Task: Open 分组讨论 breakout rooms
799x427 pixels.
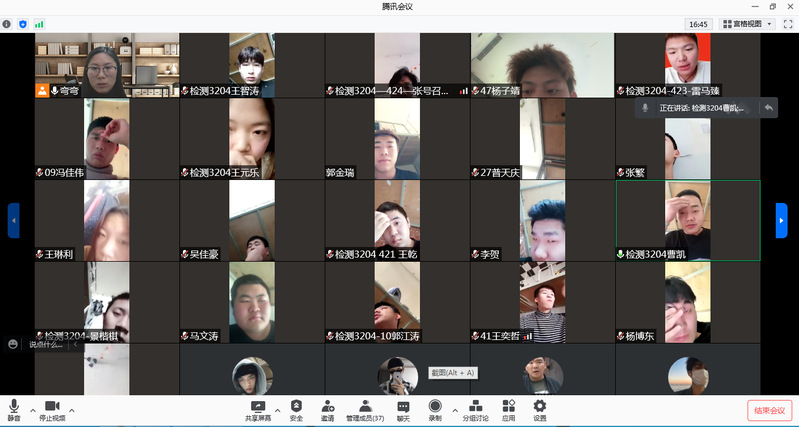Action: (476, 409)
